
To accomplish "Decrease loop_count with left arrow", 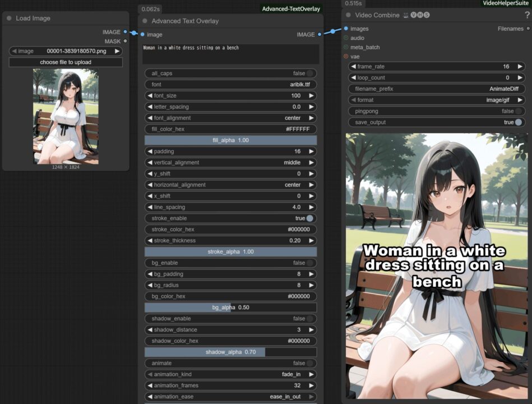I will tap(354, 78).
